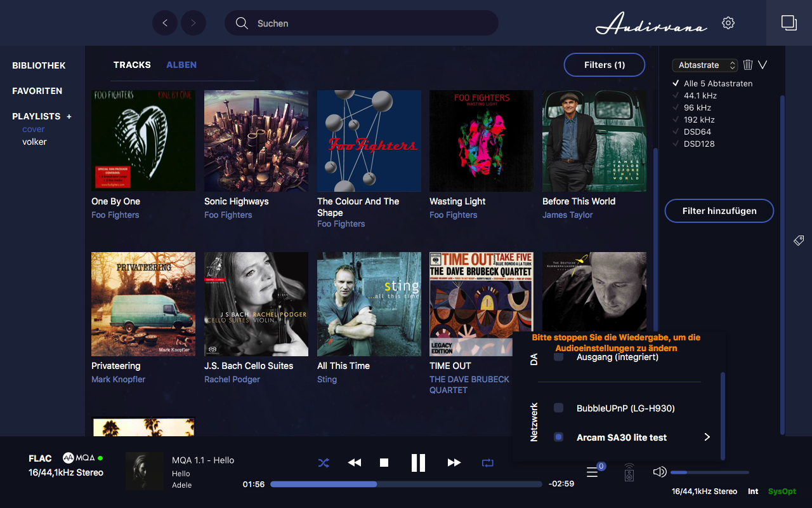Click THE DAVE BRUBECK QUARTET artist link
This screenshot has width=812, height=508.
coord(469,384)
